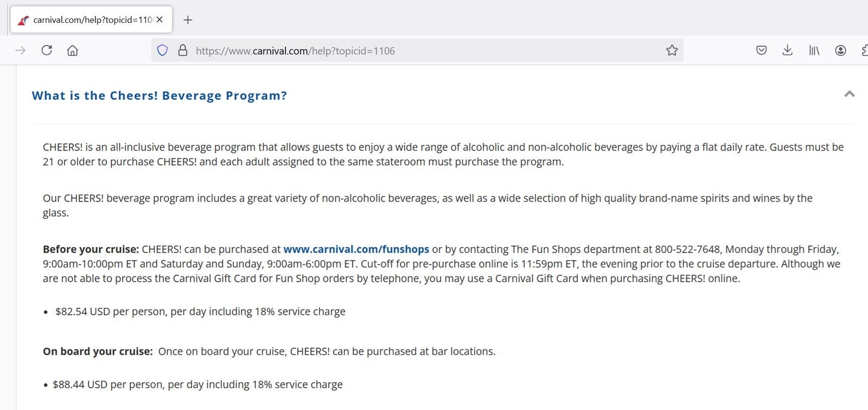Collapse the answer using the chevron
868x410 pixels.
pyautogui.click(x=849, y=94)
